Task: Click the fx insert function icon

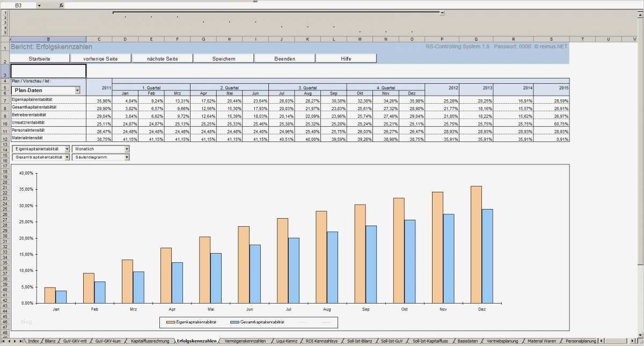Action: tap(61, 5)
